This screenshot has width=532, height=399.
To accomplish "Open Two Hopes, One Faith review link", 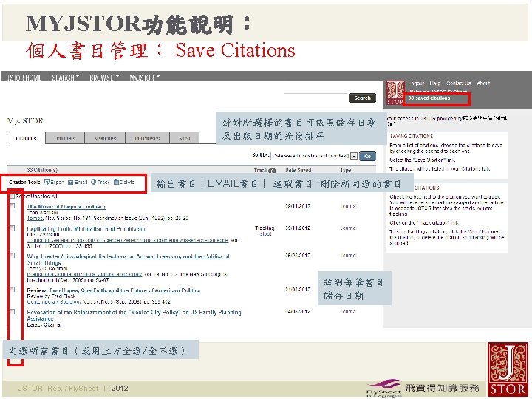I will [x=125, y=290].
